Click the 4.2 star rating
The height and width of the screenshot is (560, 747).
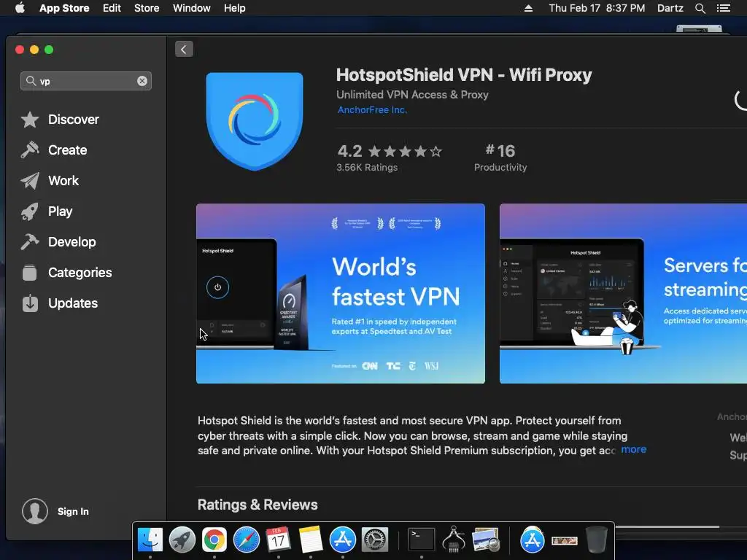[390, 151]
